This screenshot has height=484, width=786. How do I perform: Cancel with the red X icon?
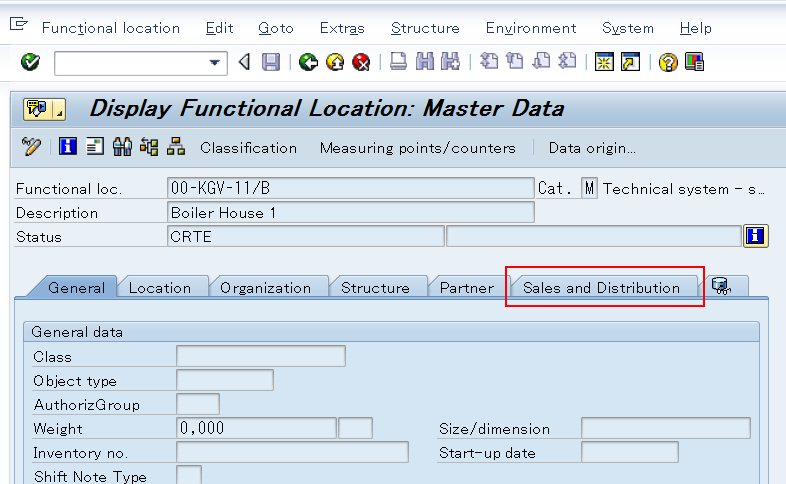pos(361,62)
